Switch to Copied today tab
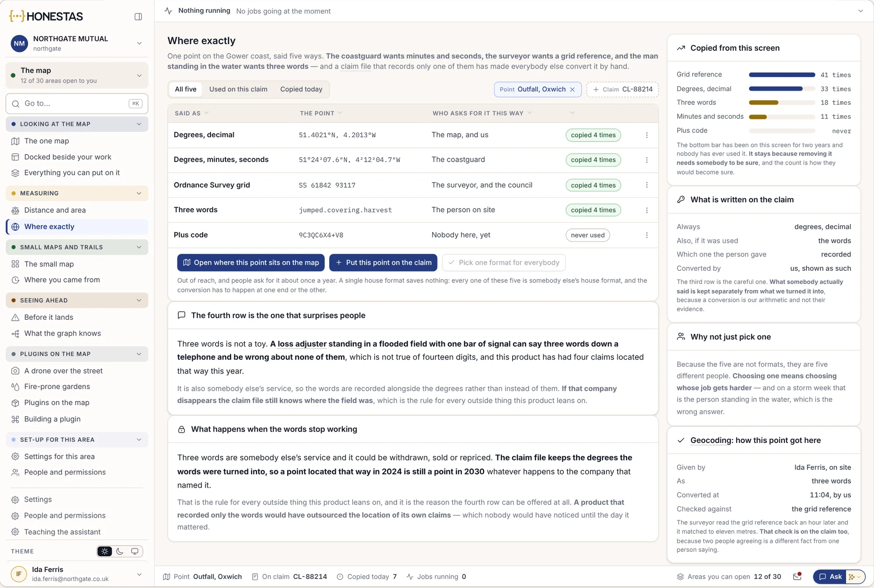The height and width of the screenshot is (588, 874). click(301, 90)
